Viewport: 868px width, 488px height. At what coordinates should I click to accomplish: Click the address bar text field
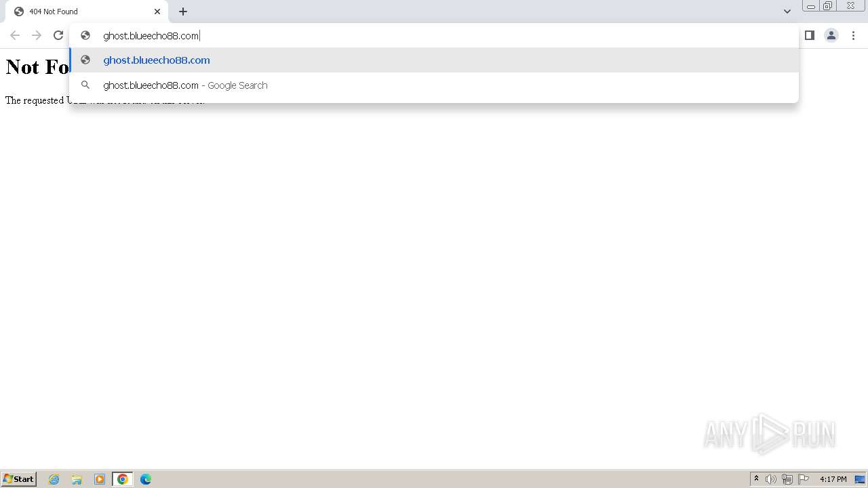coord(434,35)
